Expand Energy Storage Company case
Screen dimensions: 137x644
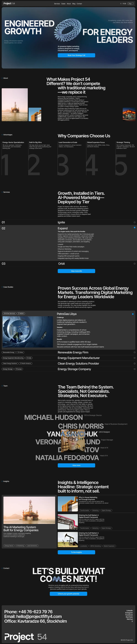point(68,369)
